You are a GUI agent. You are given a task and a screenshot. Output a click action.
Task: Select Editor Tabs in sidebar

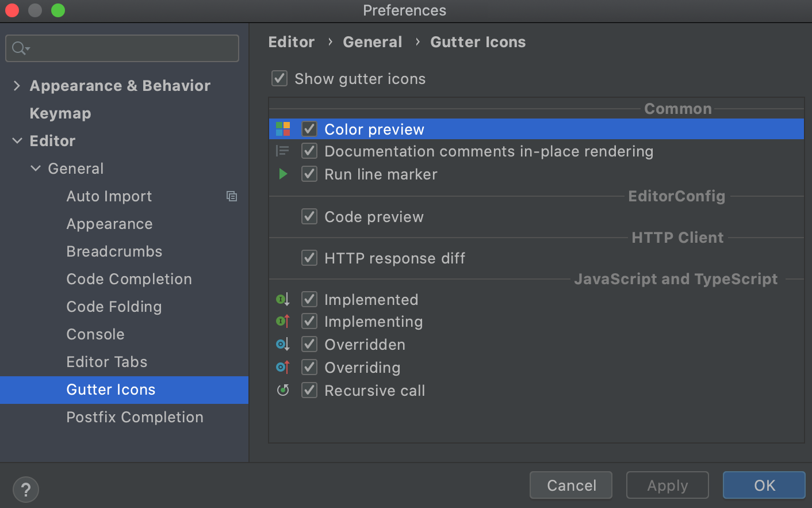(107, 362)
